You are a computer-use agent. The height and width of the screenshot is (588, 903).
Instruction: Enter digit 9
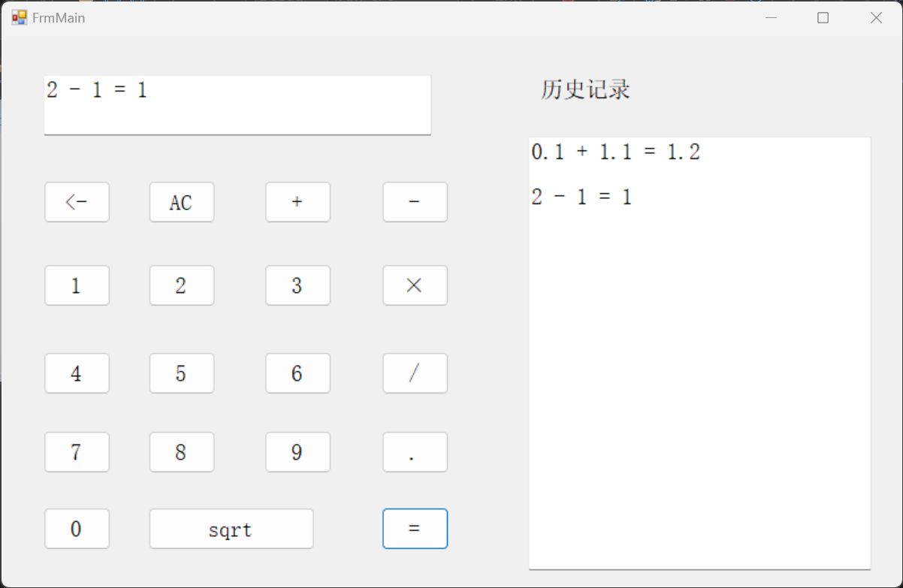(x=297, y=452)
